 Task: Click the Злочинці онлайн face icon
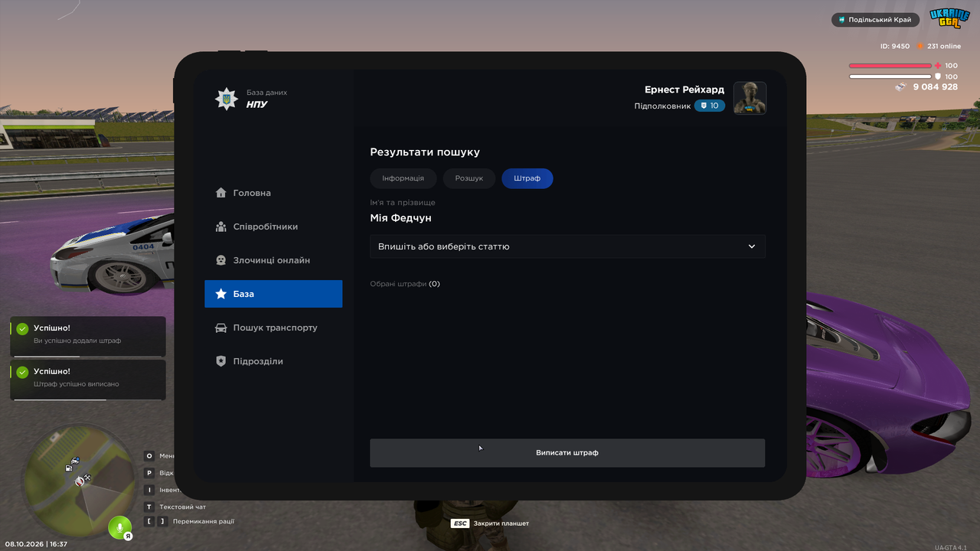(221, 260)
